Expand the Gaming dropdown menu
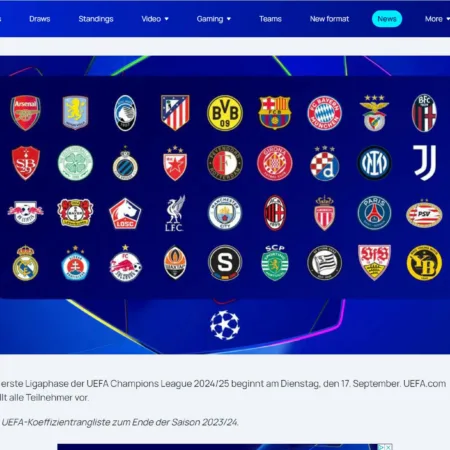Viewport: 450px width, 450px height. tap(214, 19)
